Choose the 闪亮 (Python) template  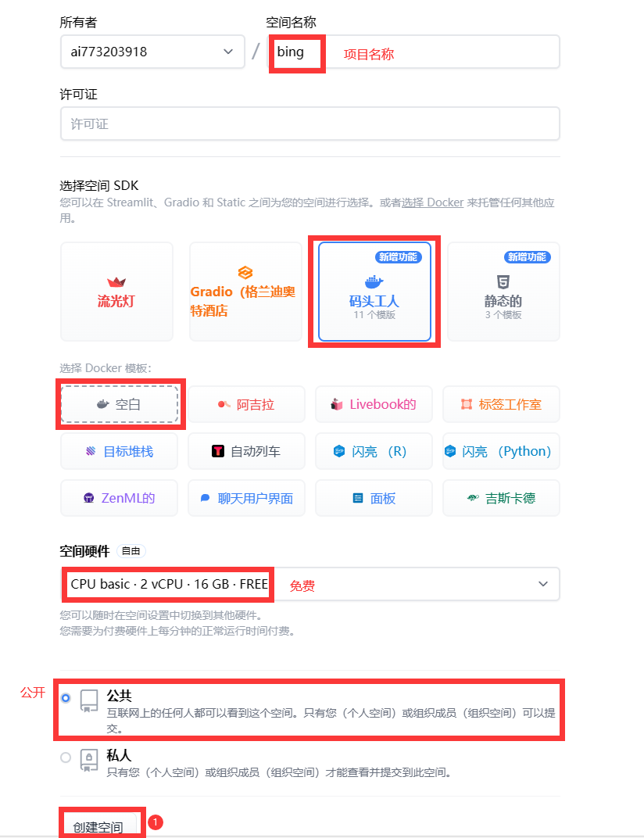[x=501, y=451]
